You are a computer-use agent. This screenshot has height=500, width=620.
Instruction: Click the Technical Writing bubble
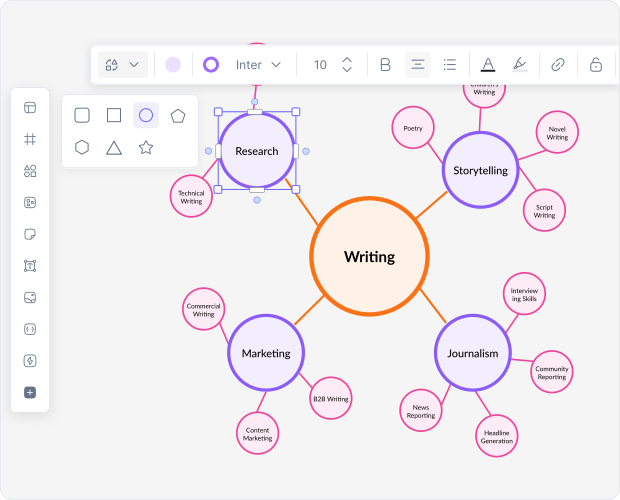[191, 196]
